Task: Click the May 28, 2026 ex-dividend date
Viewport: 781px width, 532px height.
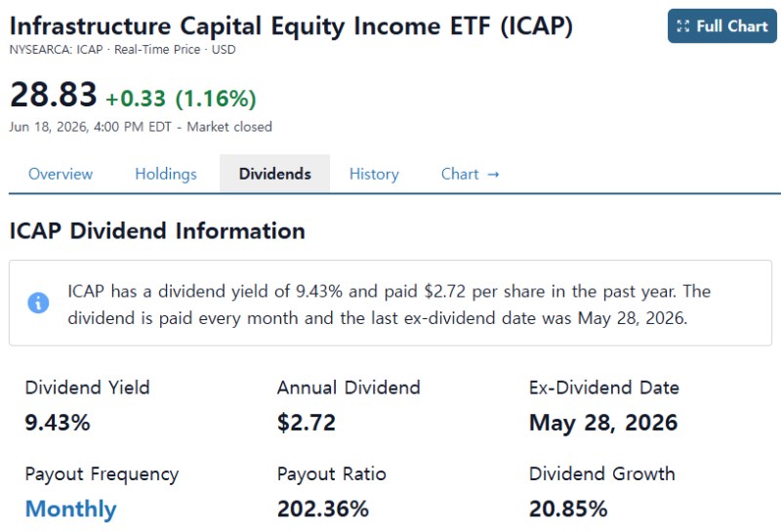Action: 603,424
